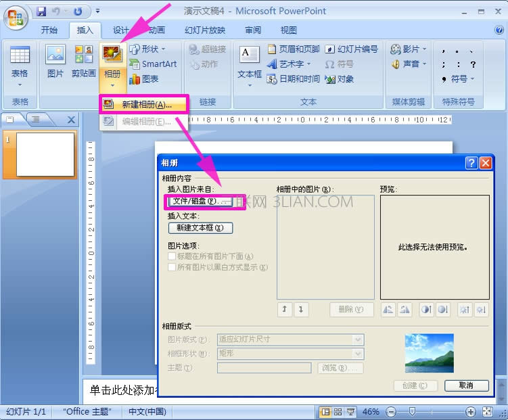Screen dimensions: 508x420
Task: Customize quick access toolbar dropdown arrow
Action: pos(97,11)
